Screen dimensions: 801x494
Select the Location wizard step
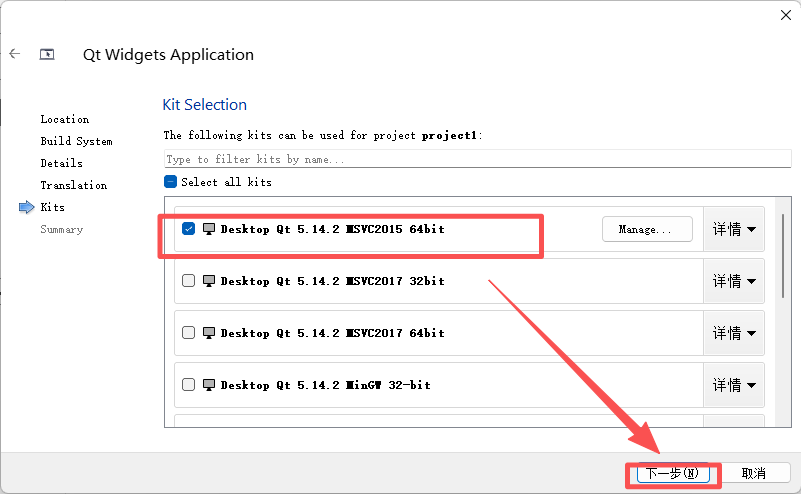coord(65,119)
